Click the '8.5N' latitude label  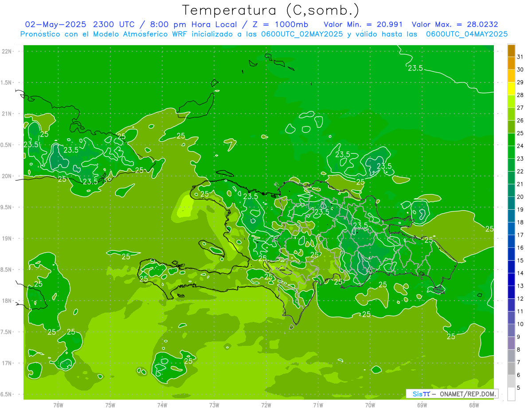[6, 270]
